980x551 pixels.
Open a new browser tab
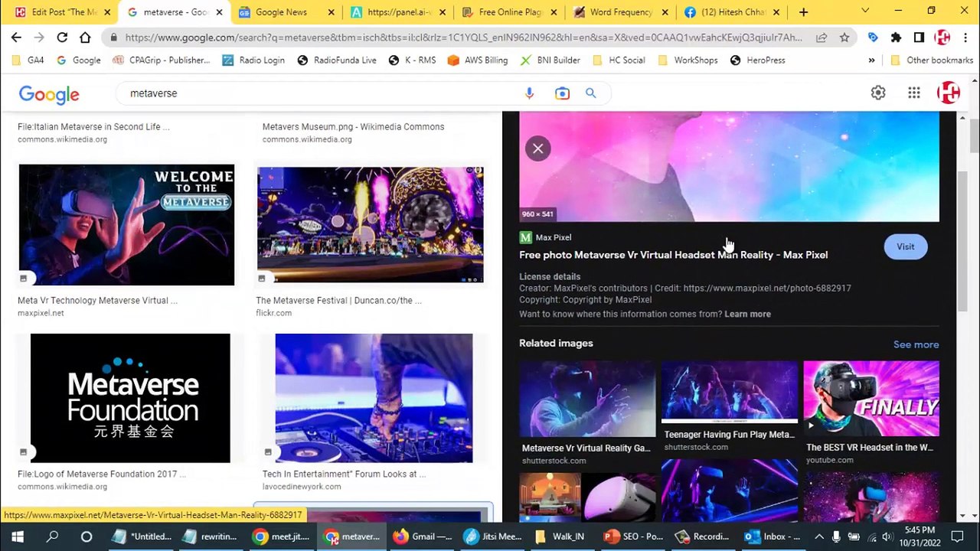click(x=803, y=12)
